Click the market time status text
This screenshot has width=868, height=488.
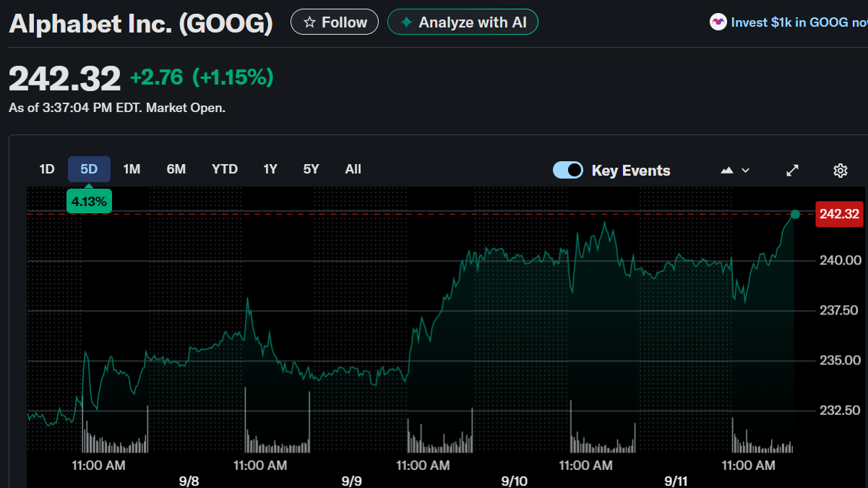click(x=117, y=108)
